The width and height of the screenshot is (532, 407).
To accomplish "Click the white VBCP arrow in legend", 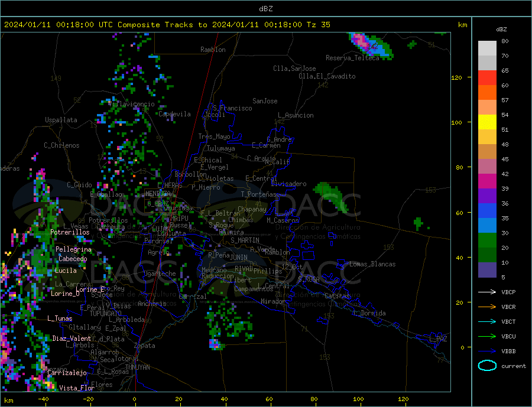I will [487, 292].
